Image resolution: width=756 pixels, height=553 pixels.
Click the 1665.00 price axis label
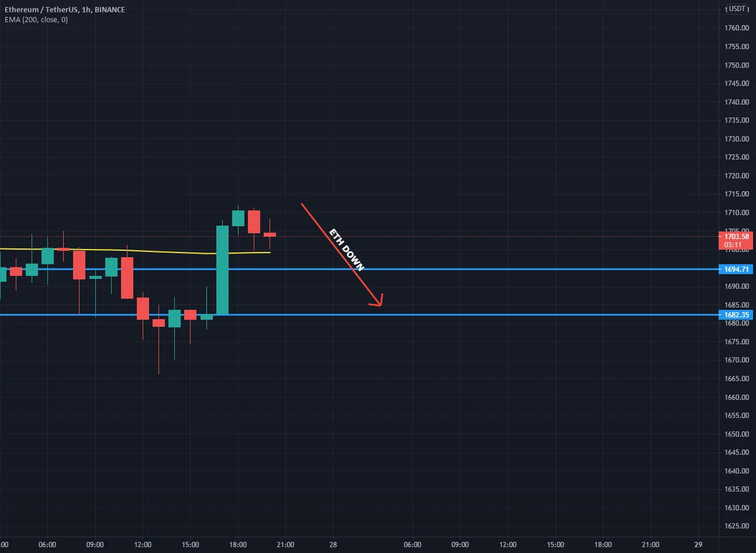tap(736, 379)
